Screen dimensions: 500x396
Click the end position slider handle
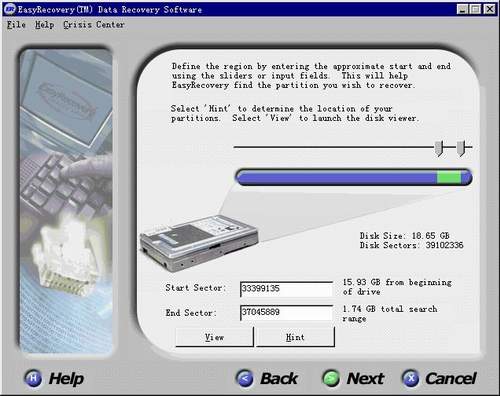pyautogui.click(x=460, y=148)
